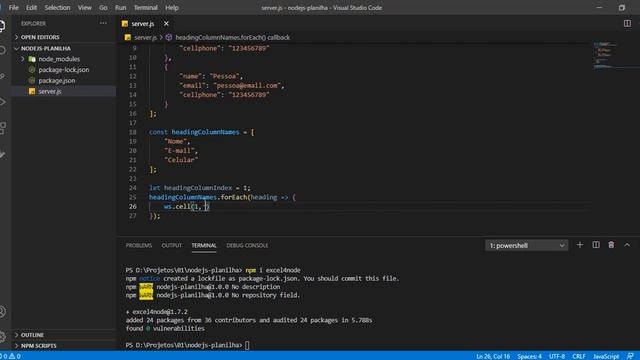Viewport: 640px width, 360px height.
Task: Open the Run and Debug view
Action: click(2, 102)
